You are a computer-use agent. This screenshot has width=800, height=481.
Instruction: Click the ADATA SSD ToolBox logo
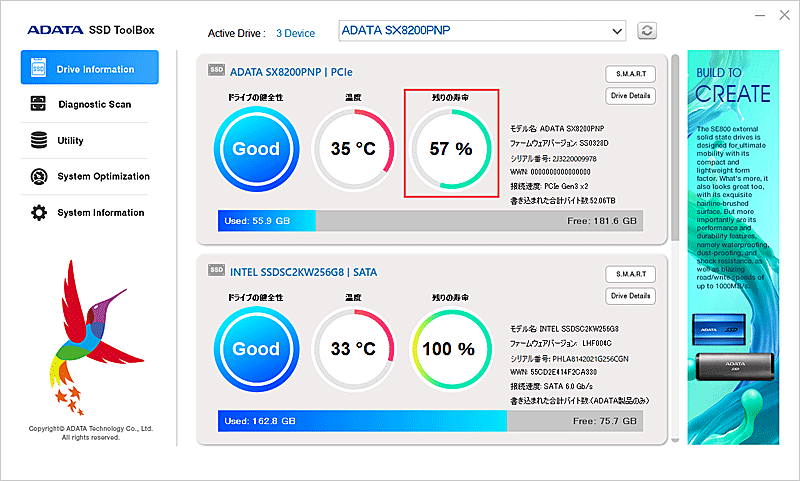point(91,30)
